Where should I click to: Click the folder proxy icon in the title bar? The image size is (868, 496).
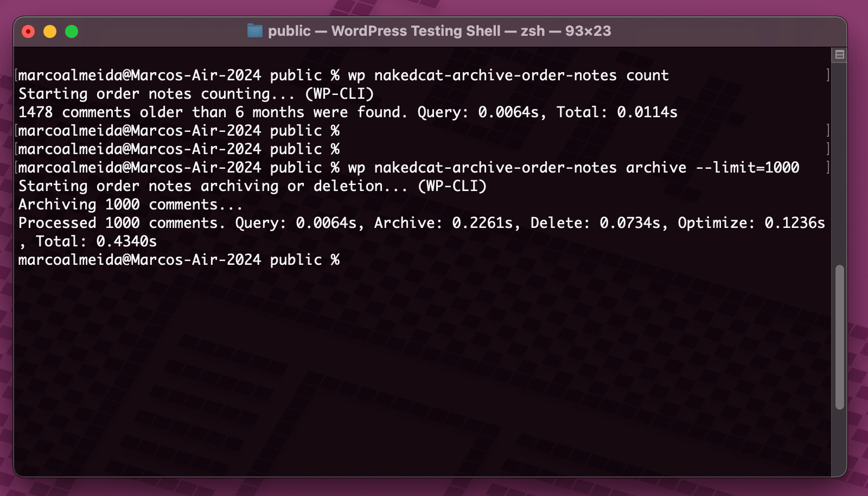click(254, 31)
